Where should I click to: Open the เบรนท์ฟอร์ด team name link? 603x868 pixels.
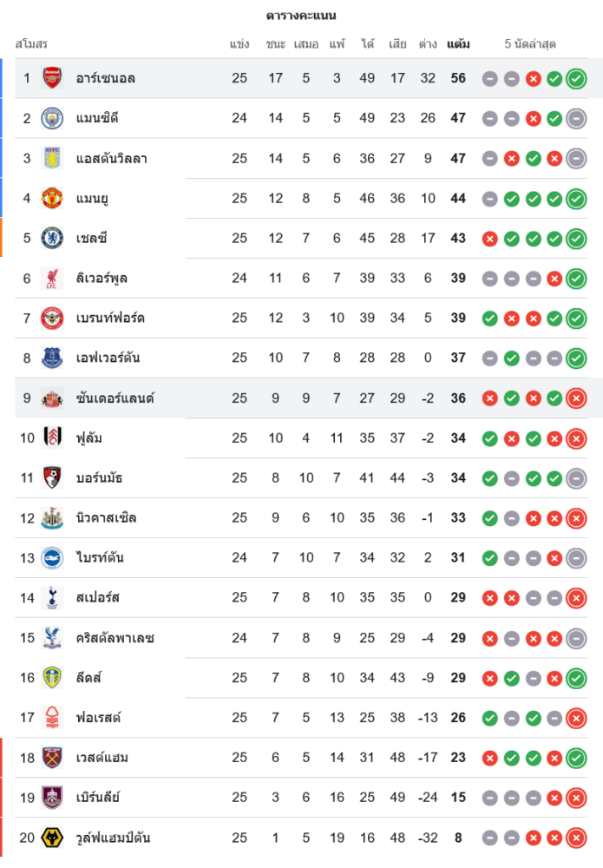click(x=109, y=319)
